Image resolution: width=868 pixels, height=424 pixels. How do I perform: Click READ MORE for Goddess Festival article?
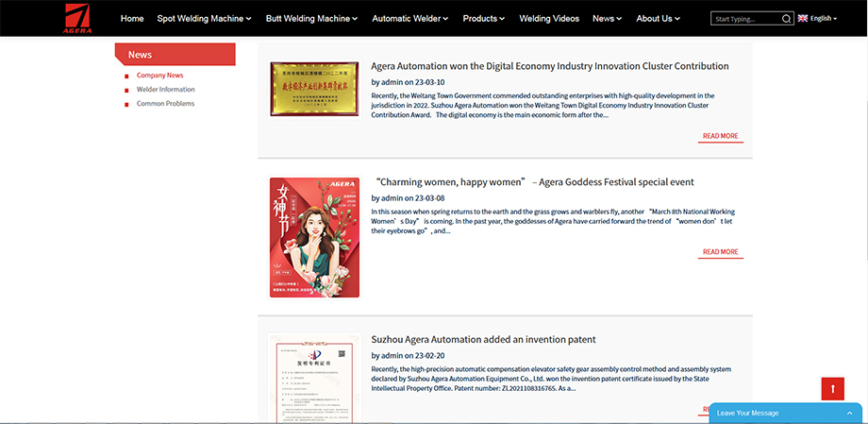pyautogui.click(x=721, y=252)
